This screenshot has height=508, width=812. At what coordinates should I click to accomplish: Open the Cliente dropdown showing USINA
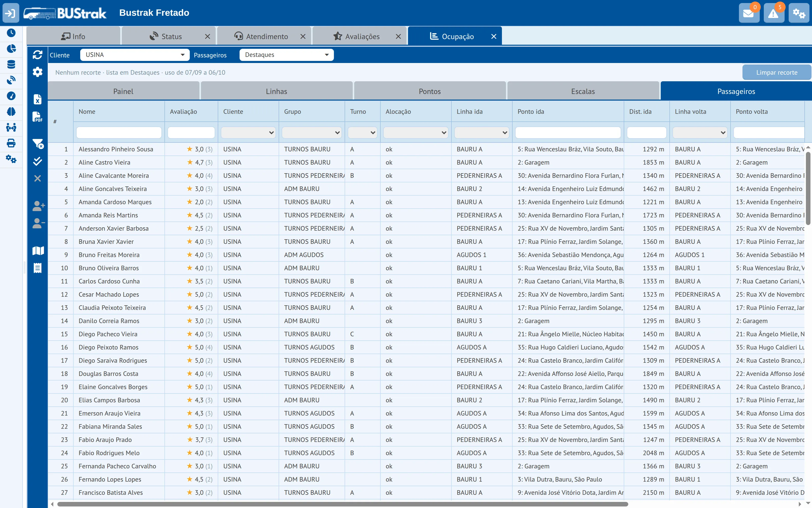coord(135,55)
